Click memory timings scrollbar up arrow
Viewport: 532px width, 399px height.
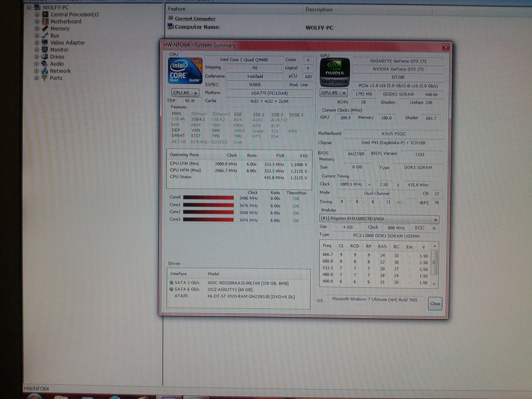point(434,246)
